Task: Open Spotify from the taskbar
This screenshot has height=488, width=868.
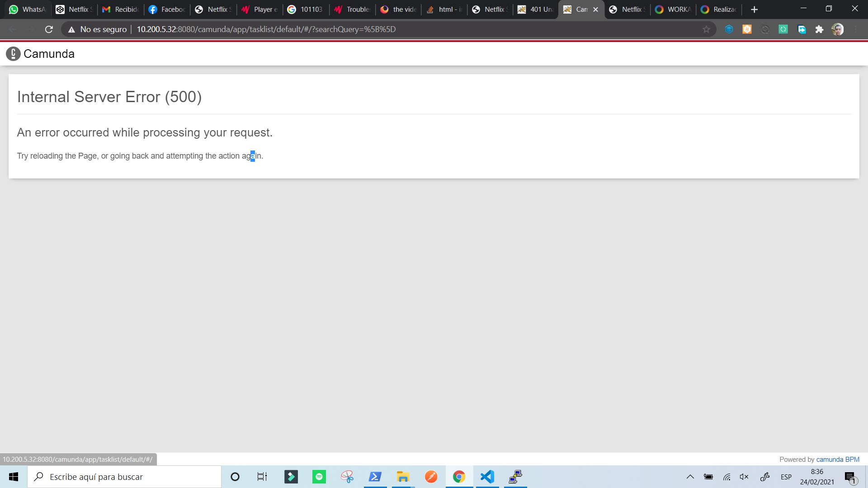Action: [x=319, y=477]
